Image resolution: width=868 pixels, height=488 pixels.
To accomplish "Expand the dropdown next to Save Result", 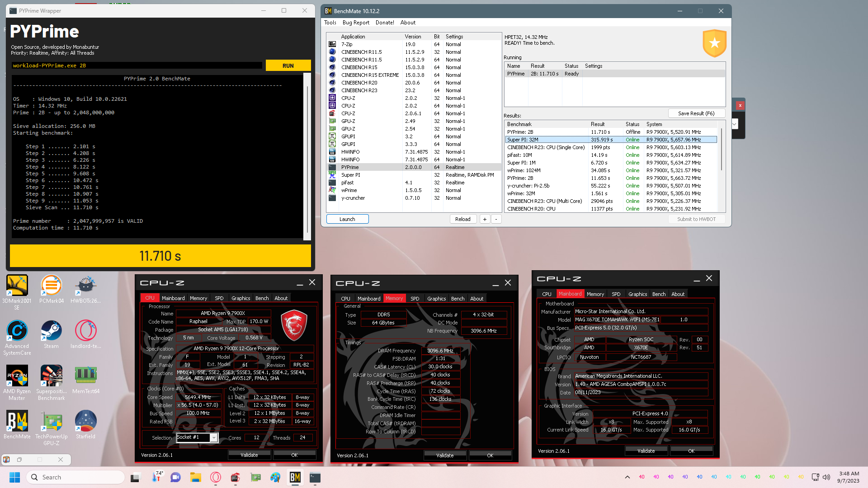I will tap(735, 123).
